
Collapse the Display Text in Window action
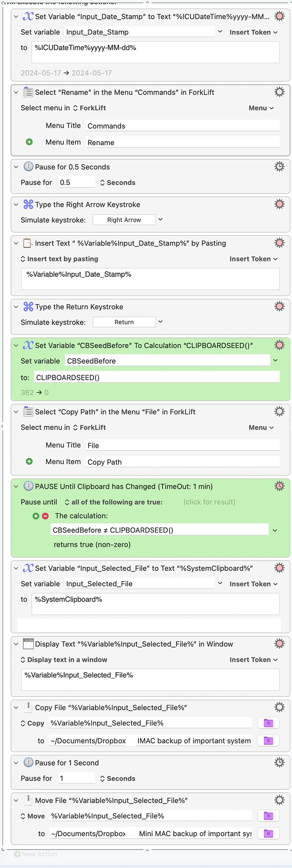[16, 644]
